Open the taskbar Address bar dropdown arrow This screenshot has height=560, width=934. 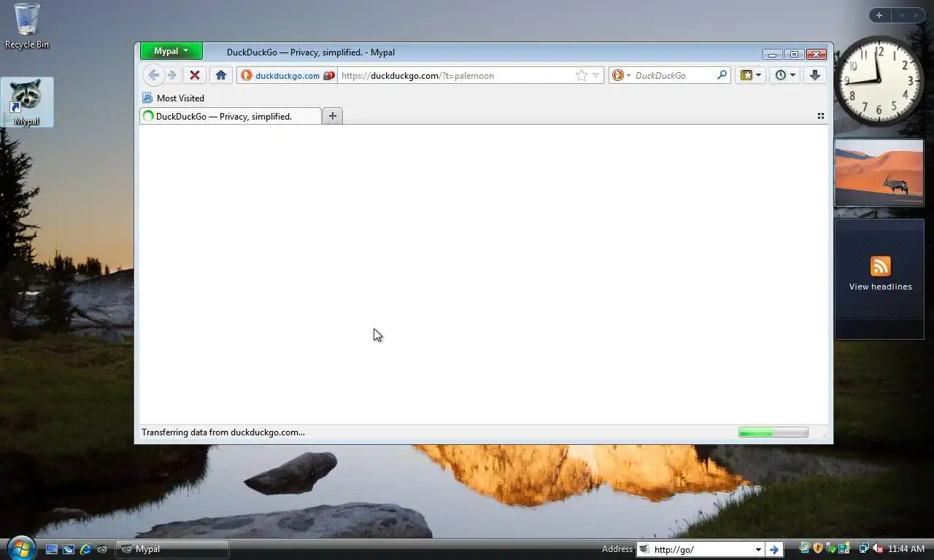[x=758, y=549]
